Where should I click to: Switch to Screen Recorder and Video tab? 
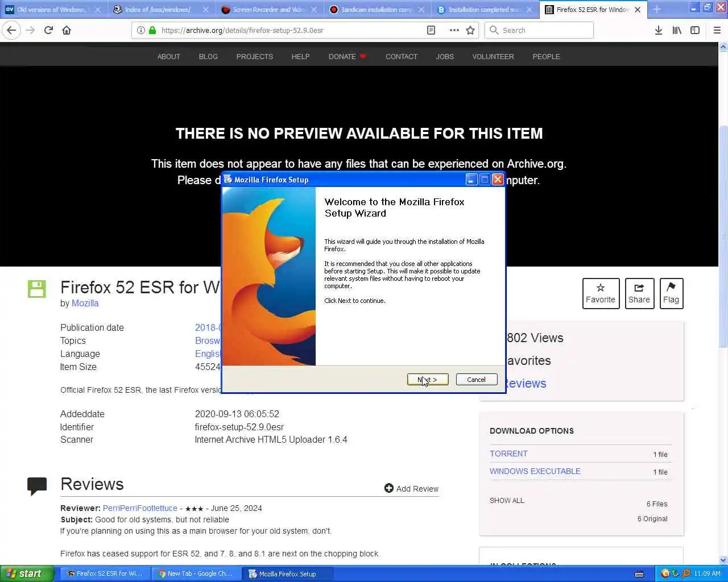coord(269,10)
